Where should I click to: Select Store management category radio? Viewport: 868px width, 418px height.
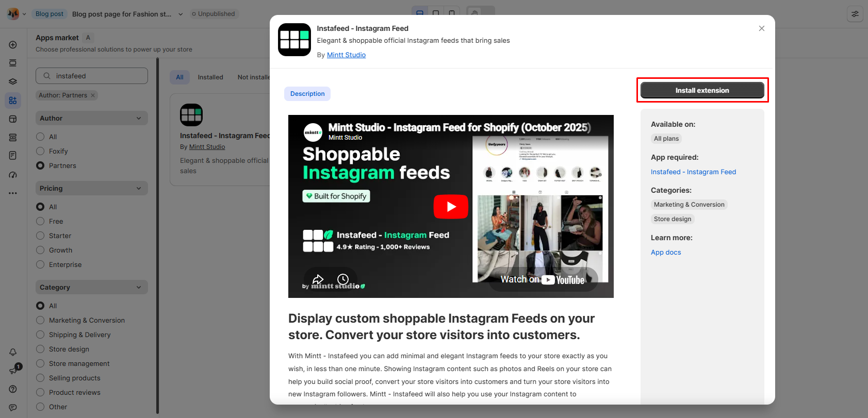(40, 363)
